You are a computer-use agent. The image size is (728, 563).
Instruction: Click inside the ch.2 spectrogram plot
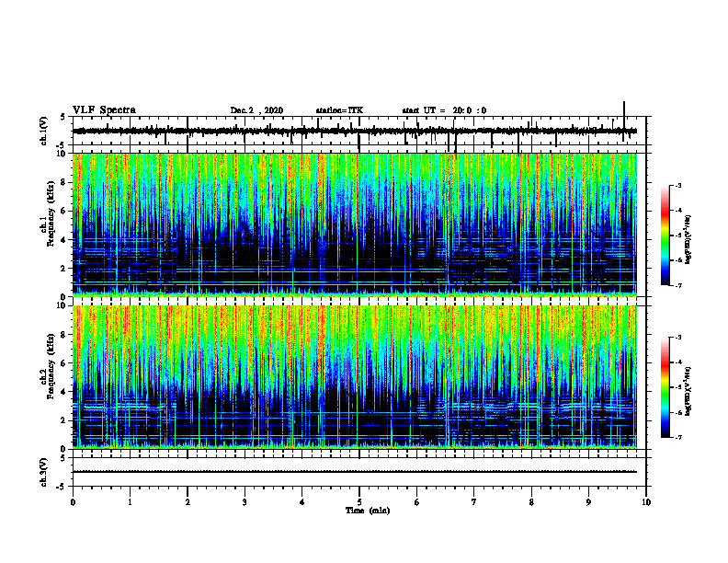click(x=355, y=377)
